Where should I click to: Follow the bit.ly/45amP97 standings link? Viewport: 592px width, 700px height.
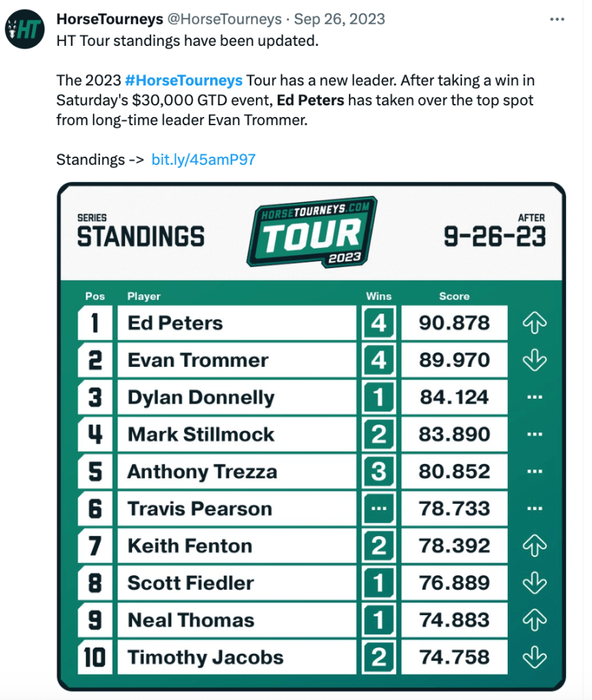click(x=203, y=159)
